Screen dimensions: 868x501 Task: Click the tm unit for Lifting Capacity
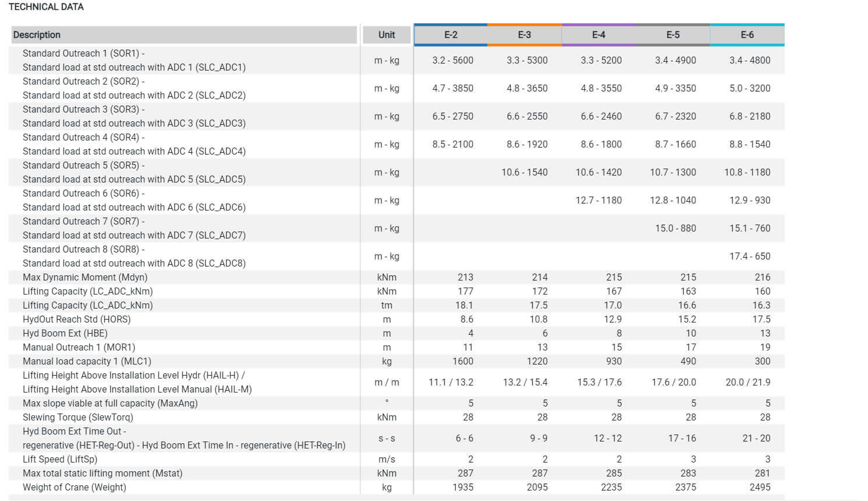(x=386, y=306)
